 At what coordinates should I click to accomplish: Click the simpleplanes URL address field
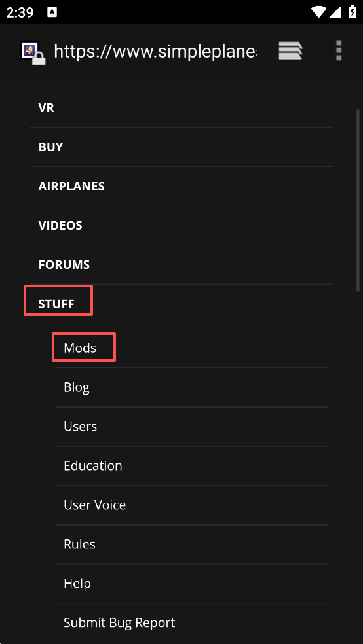(x=155, y=51)
